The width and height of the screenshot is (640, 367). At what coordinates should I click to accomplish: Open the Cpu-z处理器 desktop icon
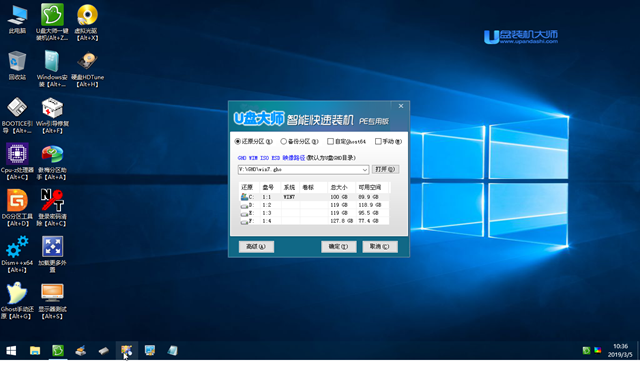pos(17,162)
